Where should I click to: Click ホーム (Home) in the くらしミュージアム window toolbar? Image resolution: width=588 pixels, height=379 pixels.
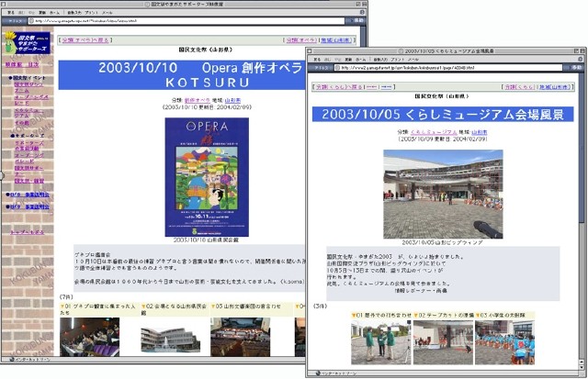(361, 59)
